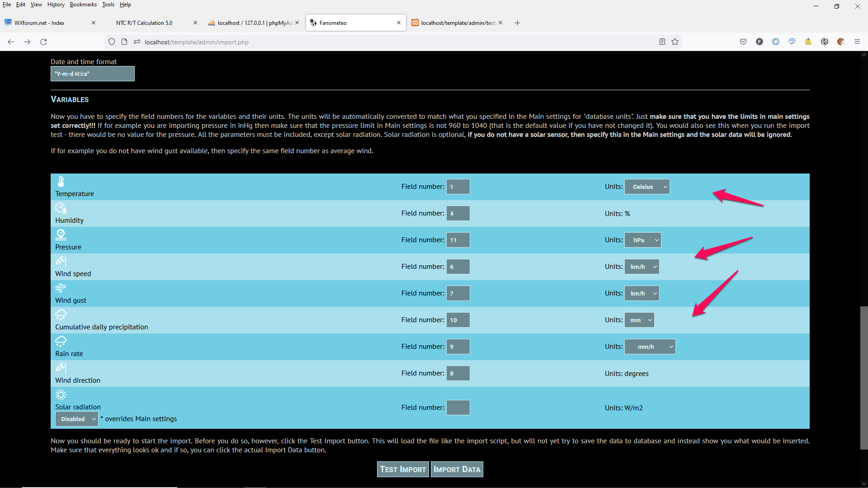The height and width of the screenshot is (488, 868).
Task: Open the Pressure units hPa dropdown
Action: pyautogui.click(x=642, y=240)
